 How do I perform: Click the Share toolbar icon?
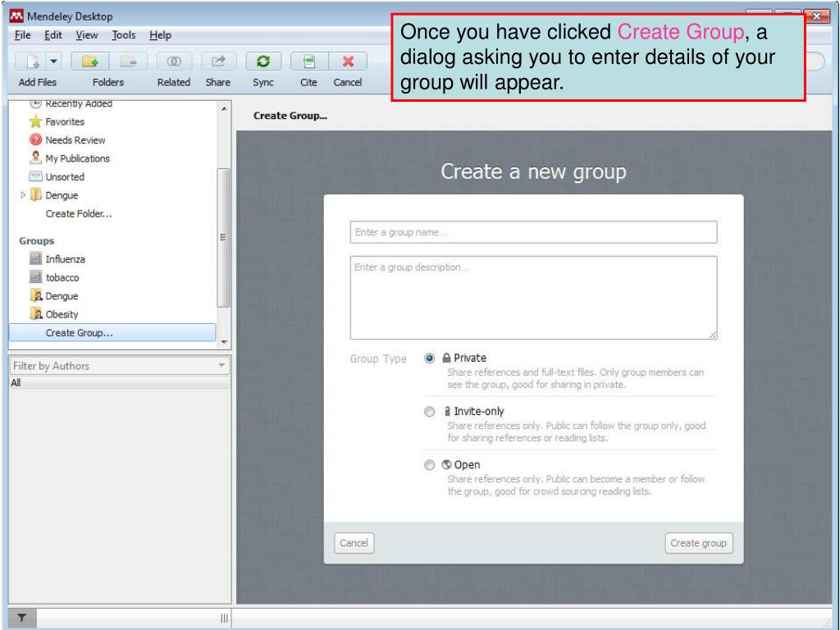click(x=218, y=62)
